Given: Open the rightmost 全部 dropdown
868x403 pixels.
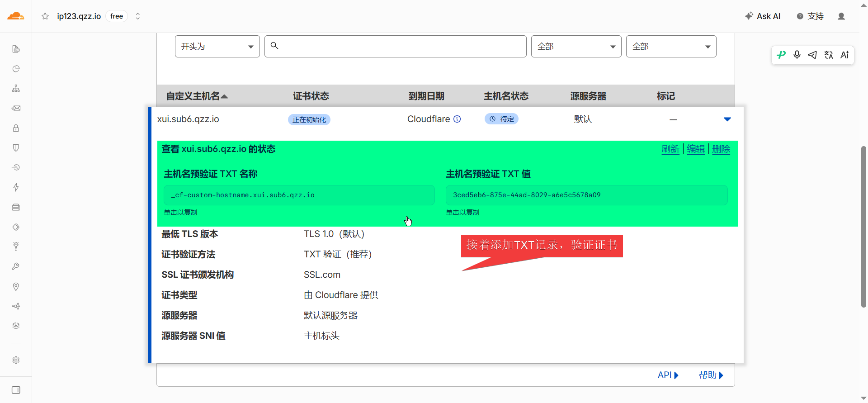Looking at the screenshot, I should pos(671,47).
